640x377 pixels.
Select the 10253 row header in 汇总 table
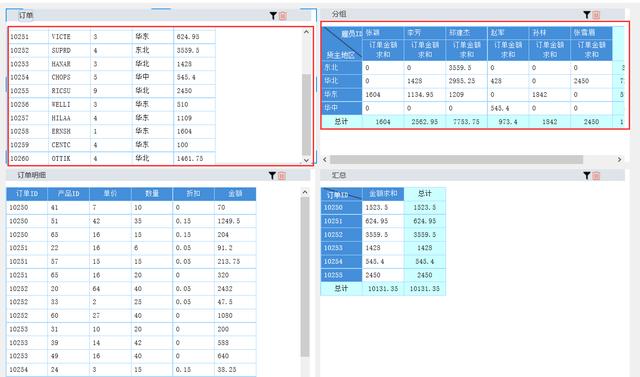(x=342, y=248)
